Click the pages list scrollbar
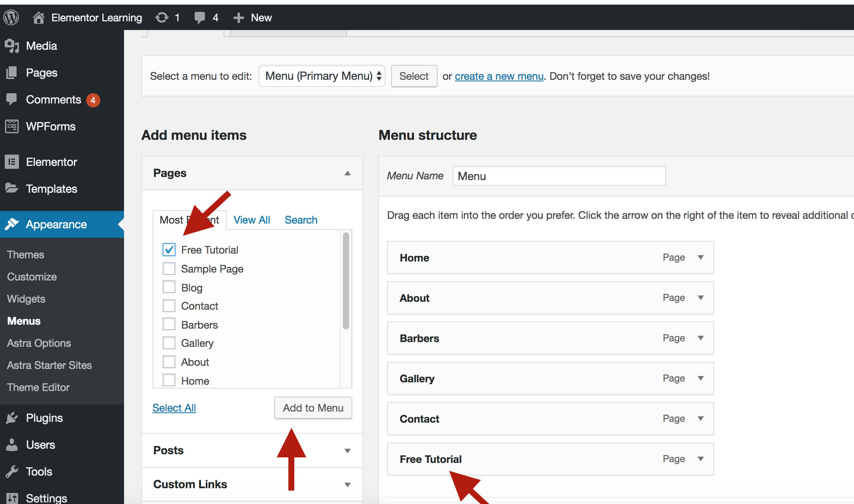Image resolution: width=854 pixels, height=504 pixels. coord(346,281)
